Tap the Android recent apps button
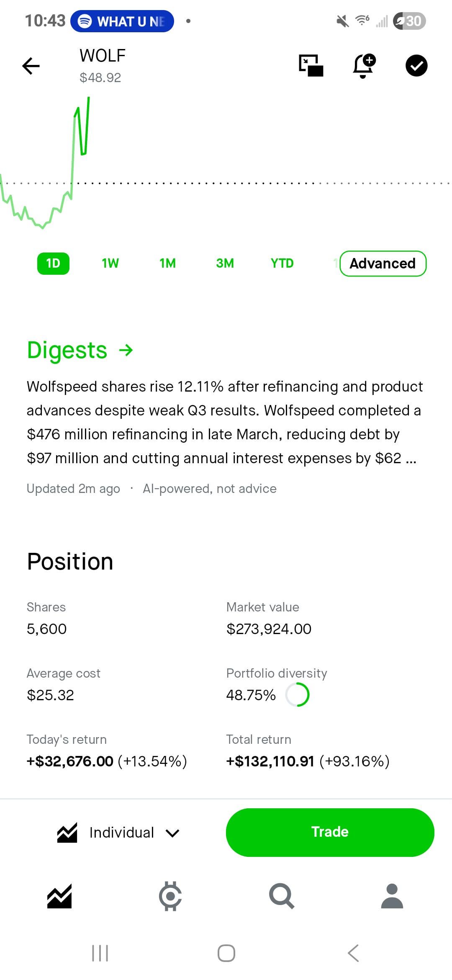 pyautogui.click(x=100, y=953)
